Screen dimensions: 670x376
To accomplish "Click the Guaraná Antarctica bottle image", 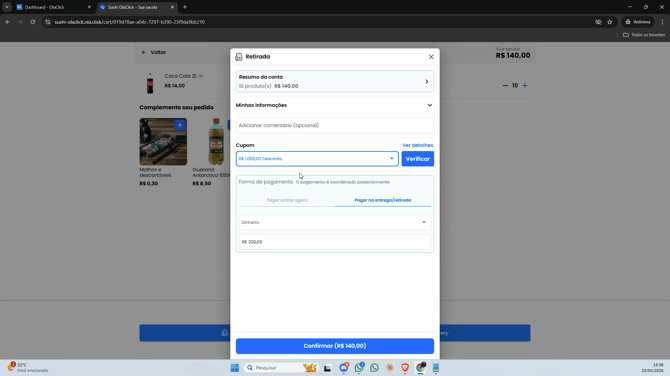I will (x=216, y=141).
